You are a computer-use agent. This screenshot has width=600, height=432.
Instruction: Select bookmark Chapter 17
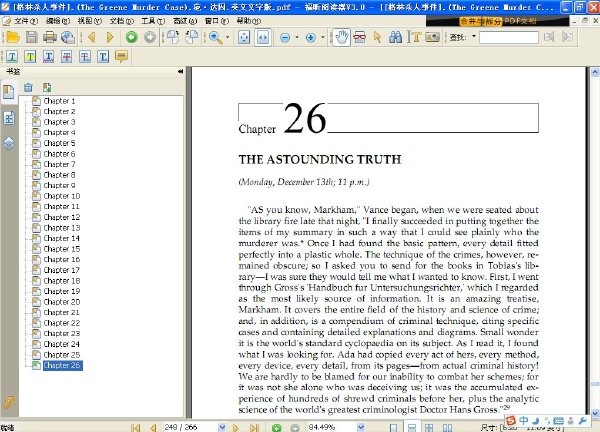(62, 270)
